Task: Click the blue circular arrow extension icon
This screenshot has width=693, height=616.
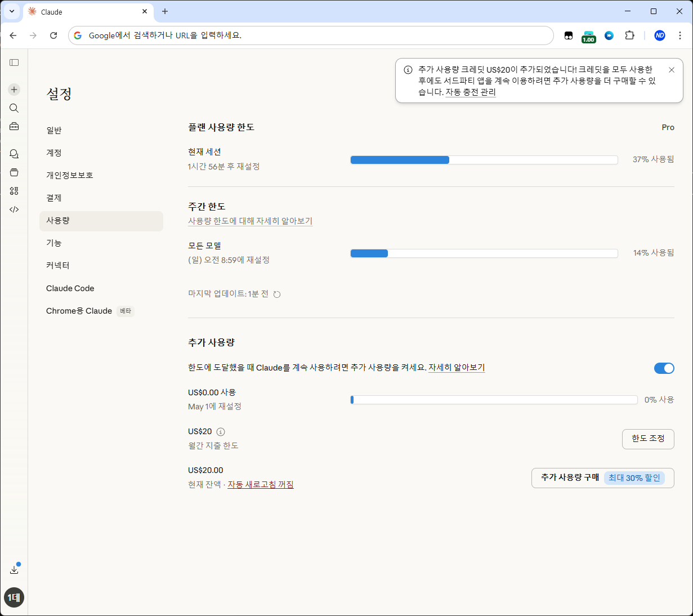Action: coord(609,35)
